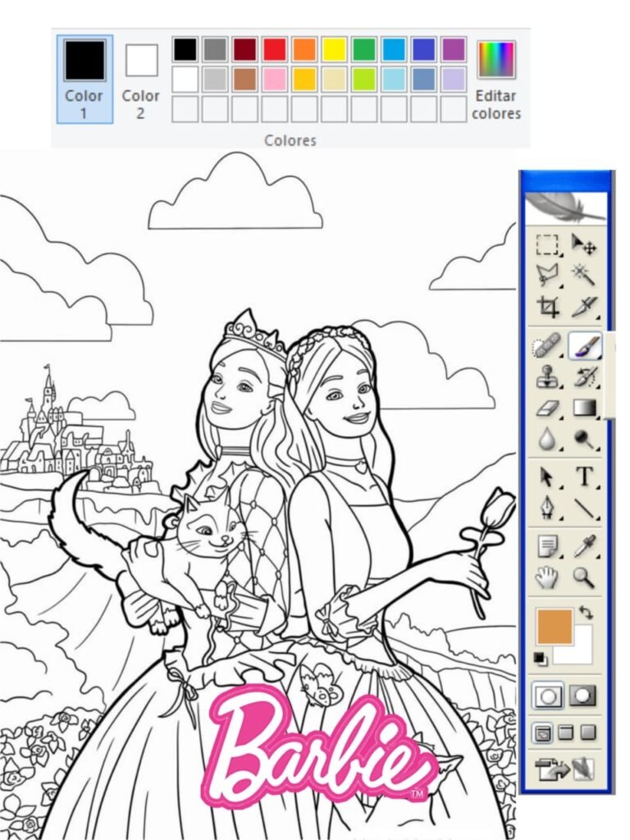This screenshot has width=630, height=840.
Task: Select the History Brush tool
Action: point(585,377)
